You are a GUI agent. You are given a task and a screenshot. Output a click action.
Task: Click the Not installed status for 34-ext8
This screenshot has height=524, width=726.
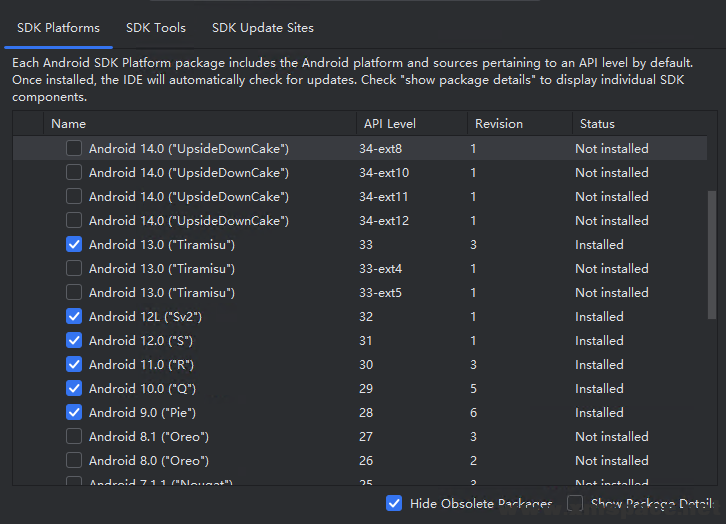tap(612, 149)
